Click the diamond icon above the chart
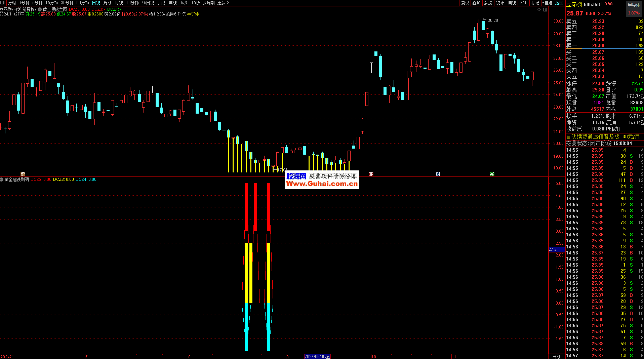644x359 pixels. [x=539, y=9]
